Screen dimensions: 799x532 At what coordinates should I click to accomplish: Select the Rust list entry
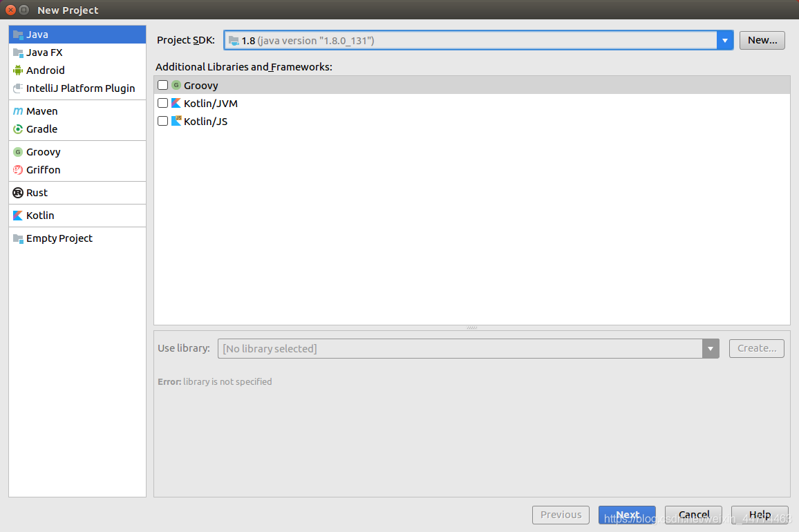(x=77, y=193)
